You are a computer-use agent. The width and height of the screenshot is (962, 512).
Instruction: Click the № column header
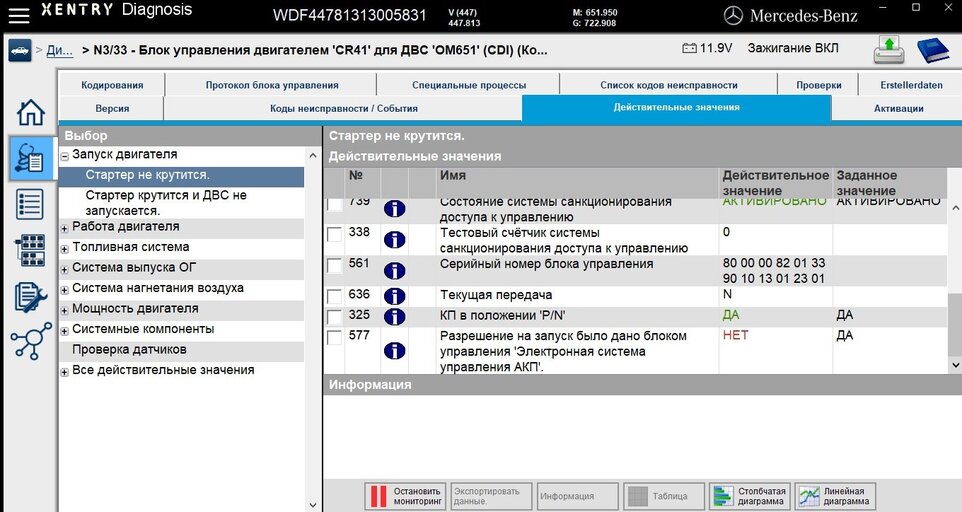[x=356, y=175]
